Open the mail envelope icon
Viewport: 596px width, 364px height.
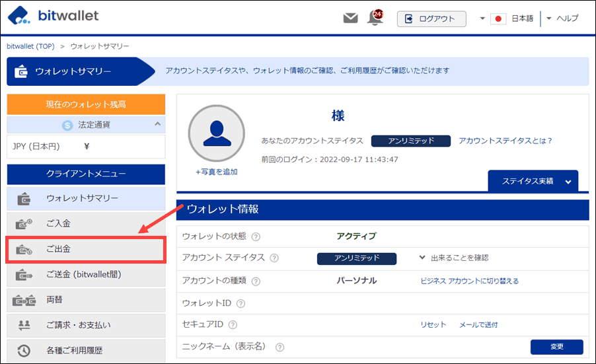[350, 18]
